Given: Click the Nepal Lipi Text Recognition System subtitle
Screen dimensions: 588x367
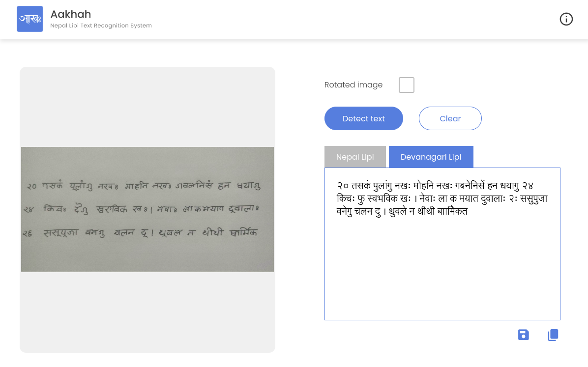Looking at the screenshot, I should (101, 26).
